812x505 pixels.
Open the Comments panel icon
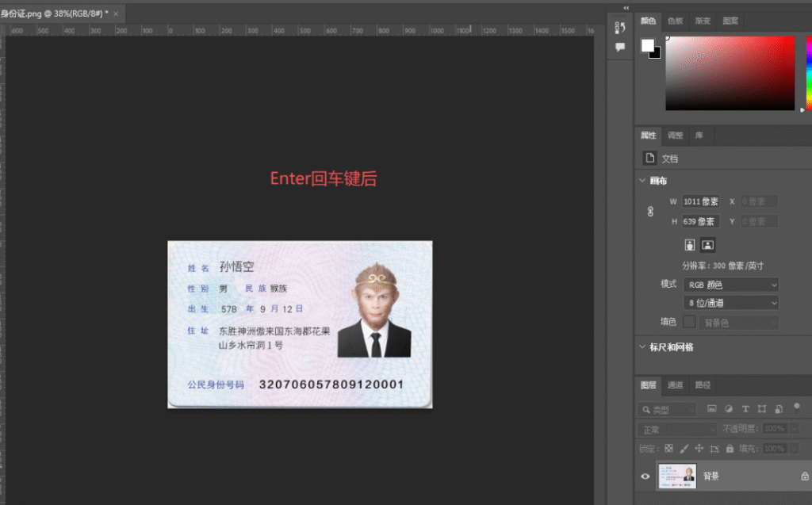(620, 48)
